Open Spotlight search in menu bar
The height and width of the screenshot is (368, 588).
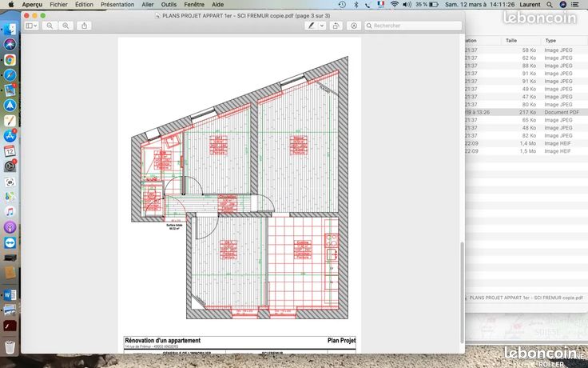pos(550,5)
